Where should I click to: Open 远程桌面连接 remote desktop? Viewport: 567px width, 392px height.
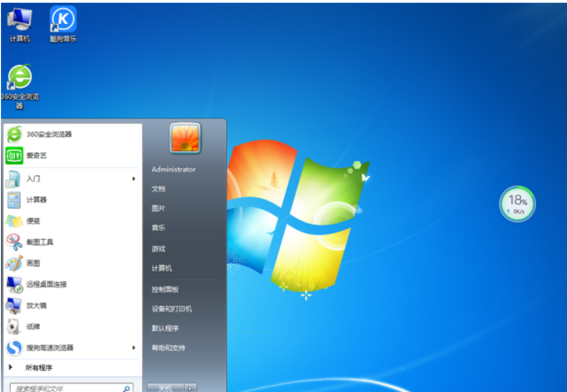coord(46,284)
